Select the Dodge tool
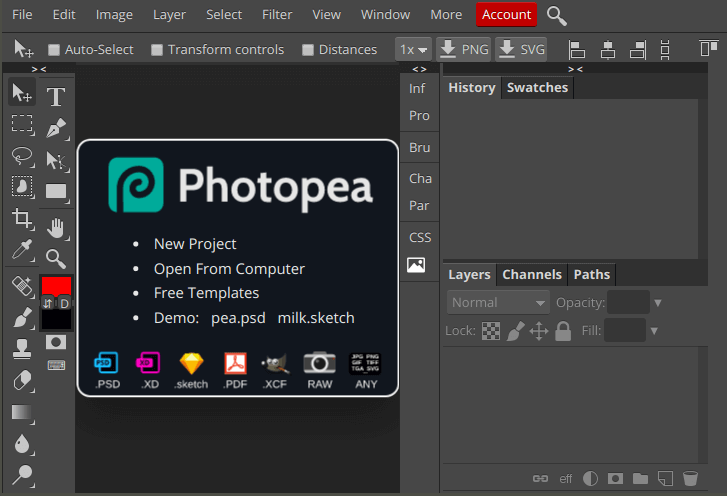This screenshot has height=496, width=727. coord(22,475)
